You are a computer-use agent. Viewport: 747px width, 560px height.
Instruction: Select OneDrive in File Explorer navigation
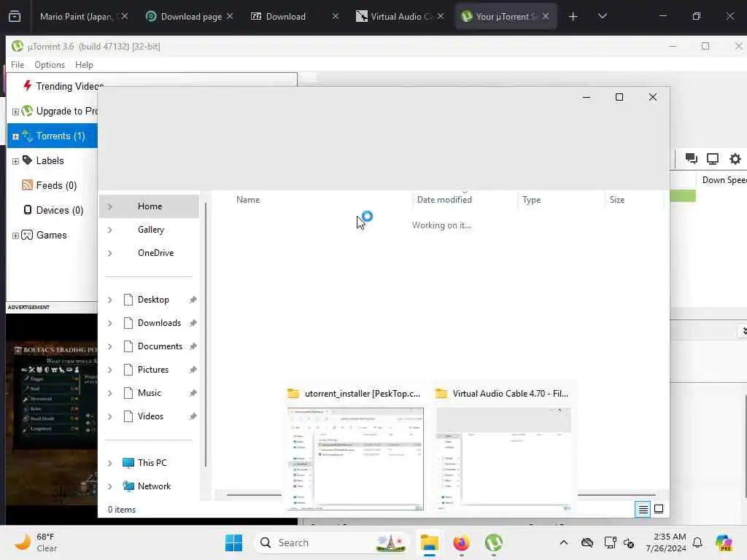point(156,253)
